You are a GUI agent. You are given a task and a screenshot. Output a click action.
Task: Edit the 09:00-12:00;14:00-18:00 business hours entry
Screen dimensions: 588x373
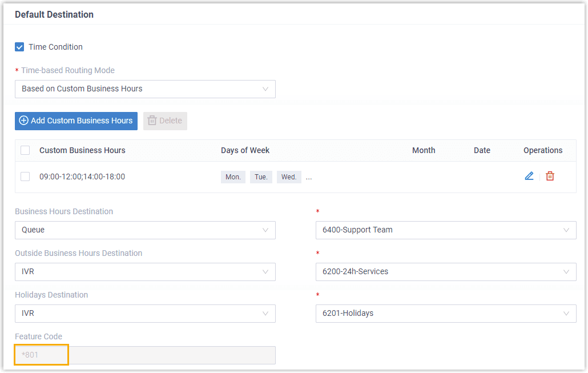click(x=529, y=176)
